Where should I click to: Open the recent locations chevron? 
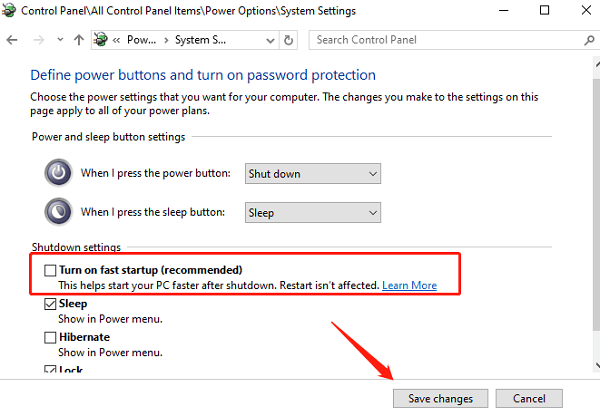(x=60, y=39)
